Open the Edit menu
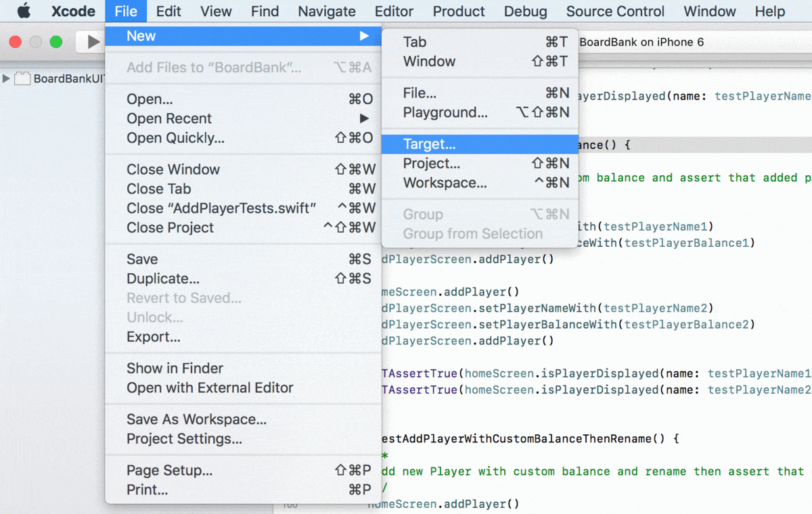The height and width of the screenshot is (514, 812). coord(168,11)
